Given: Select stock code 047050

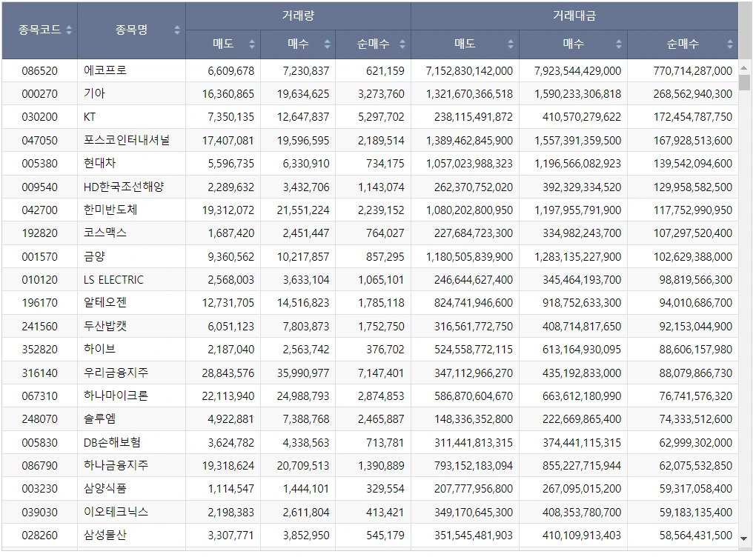Looking at the screenshot, I should coord(39,141).
